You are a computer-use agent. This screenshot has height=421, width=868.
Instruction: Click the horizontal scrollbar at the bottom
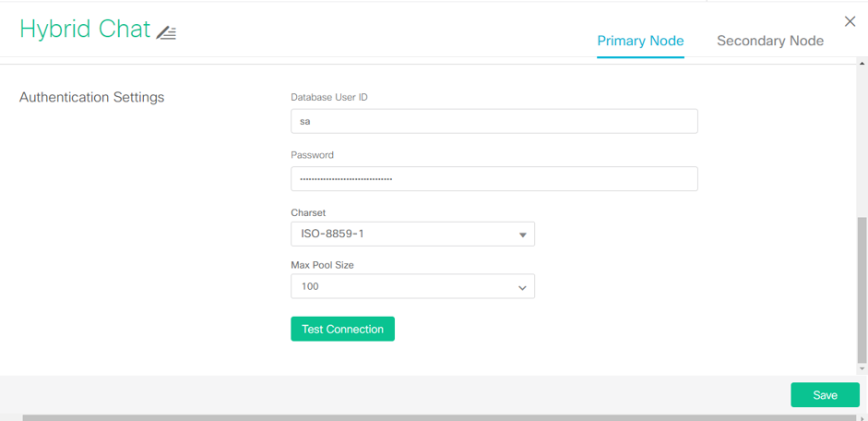click(x=434, y=417)
